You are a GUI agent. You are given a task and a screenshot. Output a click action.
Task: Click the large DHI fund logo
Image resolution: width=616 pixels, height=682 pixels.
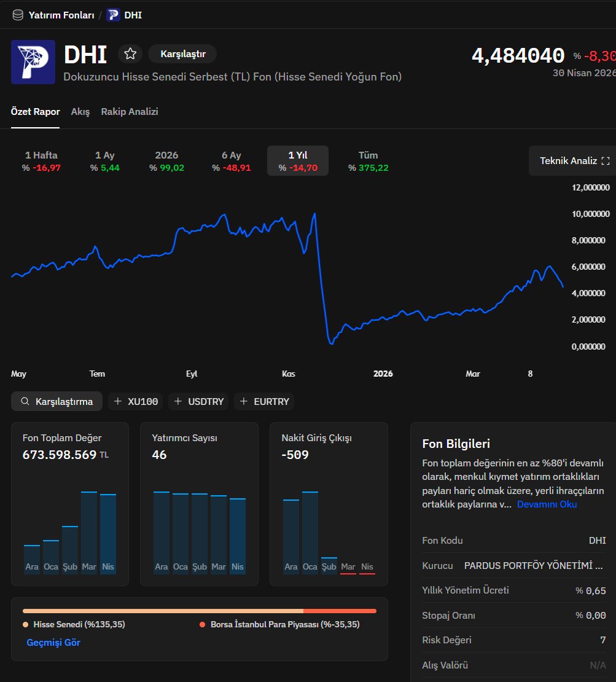[33, 62]
